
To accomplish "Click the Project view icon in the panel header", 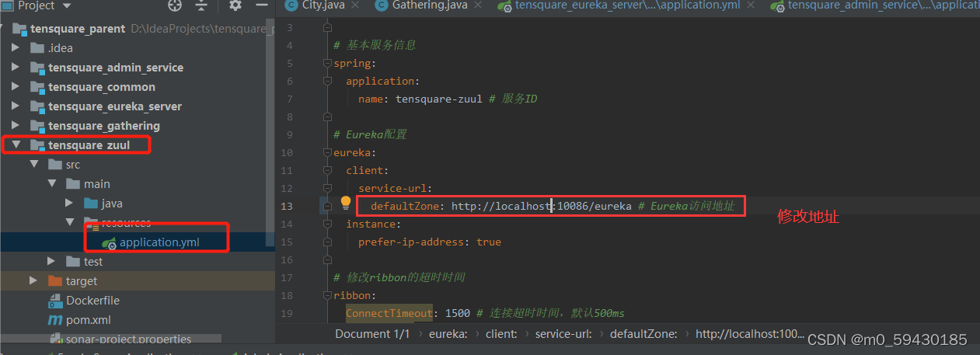I will 7,5.
